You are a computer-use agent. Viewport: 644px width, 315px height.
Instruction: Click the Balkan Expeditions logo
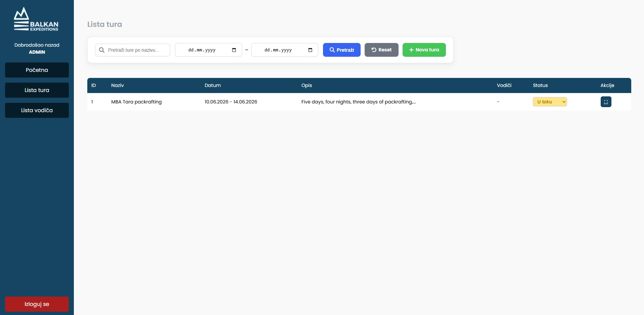tap(36, 19)
